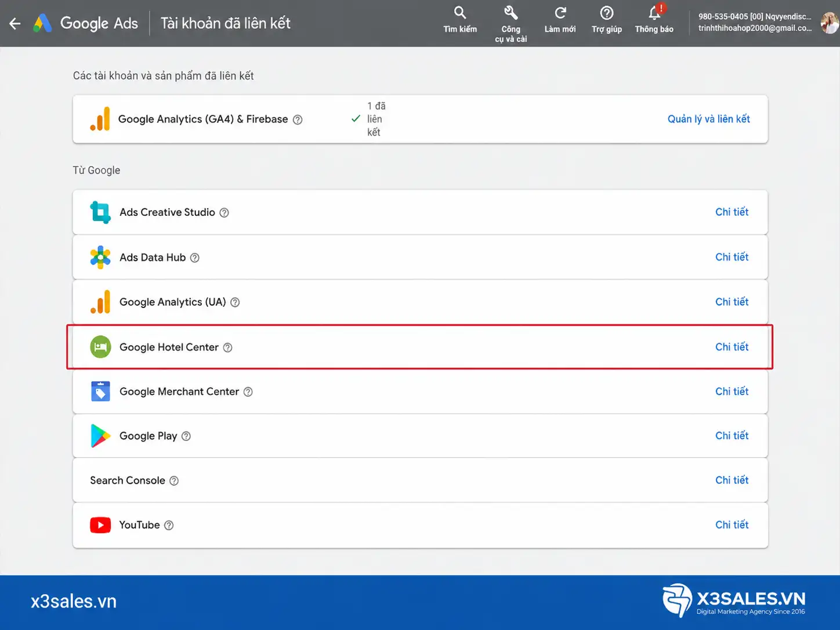Open Chi tiết for Google Analytics (UA)

click(732, 302)
